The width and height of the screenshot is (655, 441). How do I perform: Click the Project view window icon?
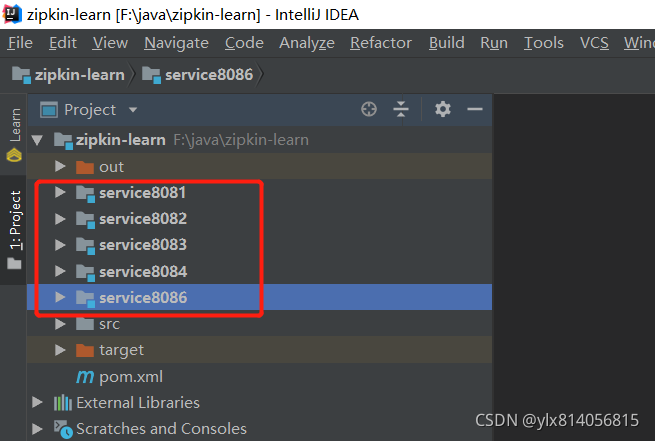tap(49, 110)
